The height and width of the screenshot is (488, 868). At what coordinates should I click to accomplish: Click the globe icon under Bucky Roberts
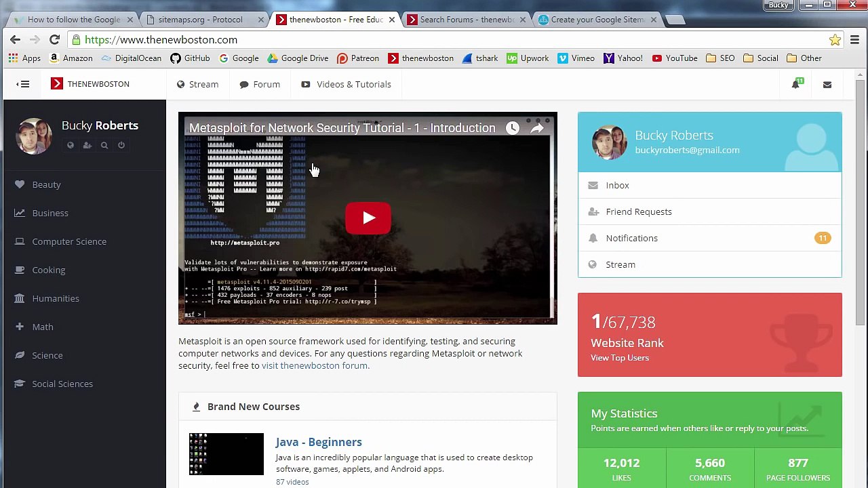tap(71, 145)
